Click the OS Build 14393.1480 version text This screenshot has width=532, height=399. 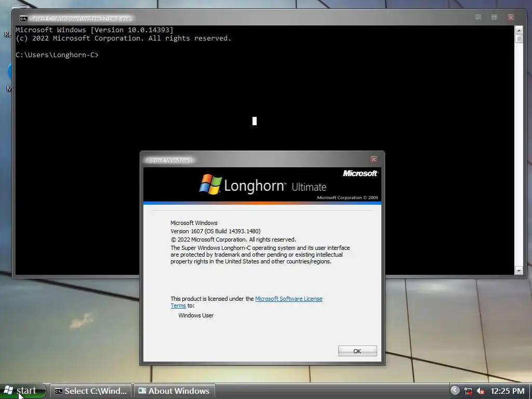tap(216, 231)
